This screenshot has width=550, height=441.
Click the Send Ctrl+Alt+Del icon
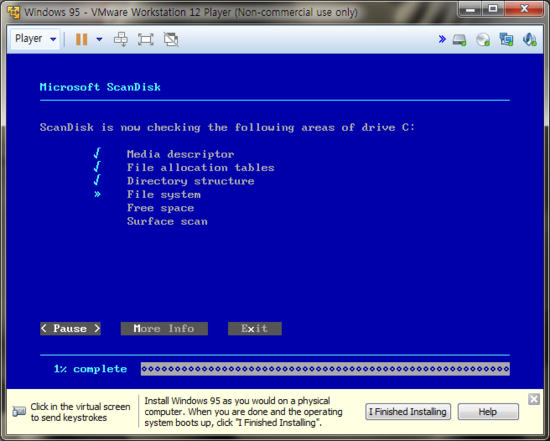(x=121, y=39)
